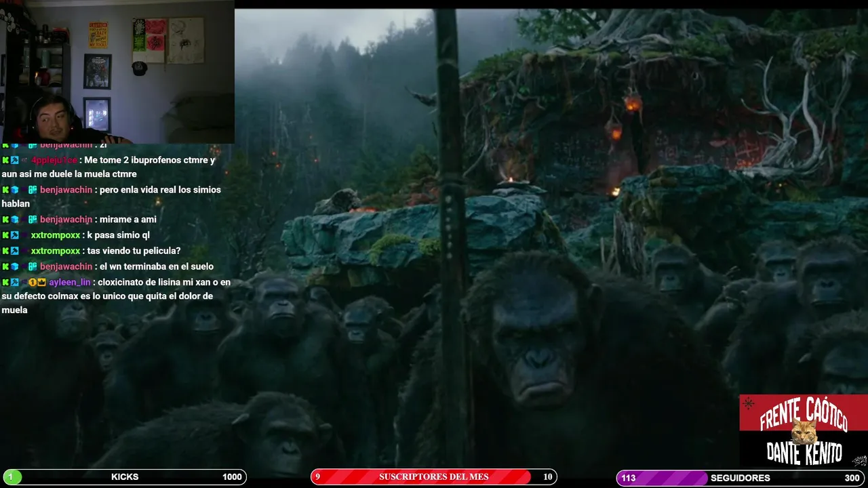Viewport: 868px width, 488px height.
Task: Click chat message 'tas viendo tu pelicula?'
Action: pyautogui.click(x=134, y=251)
